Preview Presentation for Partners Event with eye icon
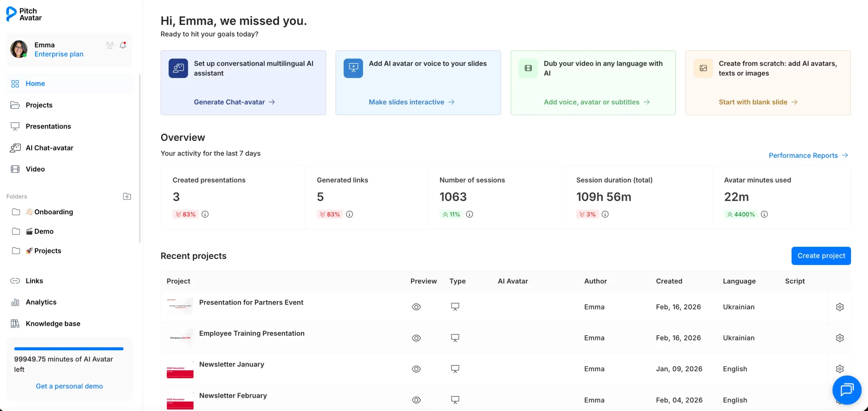The image size is (868, 411). [416, 307]
